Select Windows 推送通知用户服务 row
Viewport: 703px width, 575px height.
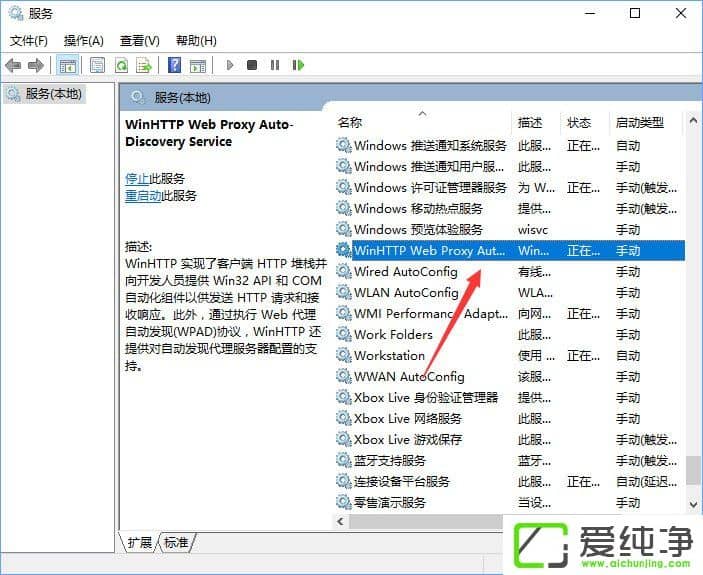point(510,167)
